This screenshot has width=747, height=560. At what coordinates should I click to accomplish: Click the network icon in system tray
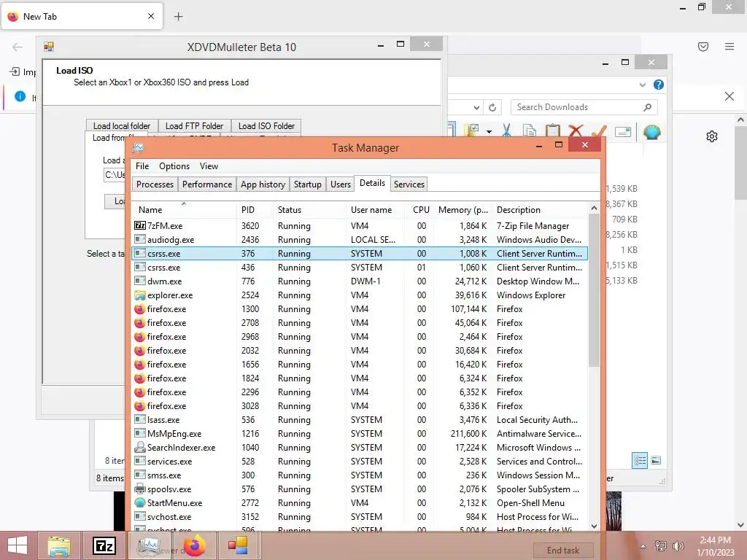660,545
